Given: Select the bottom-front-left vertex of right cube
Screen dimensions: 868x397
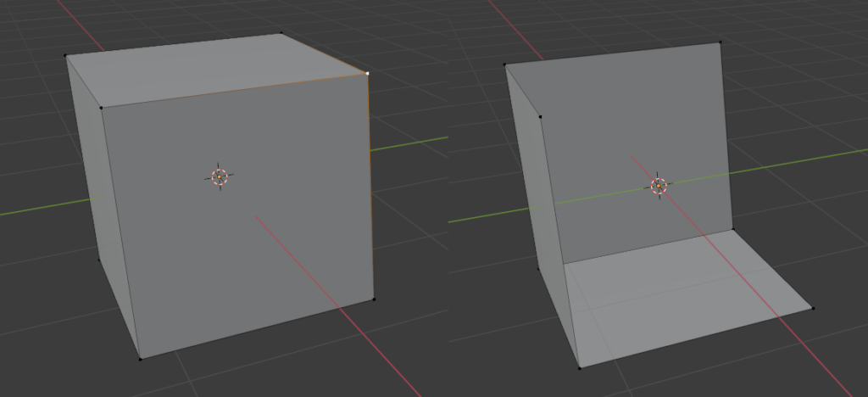Looking at the screenshot, I should [x=580, y=367].
